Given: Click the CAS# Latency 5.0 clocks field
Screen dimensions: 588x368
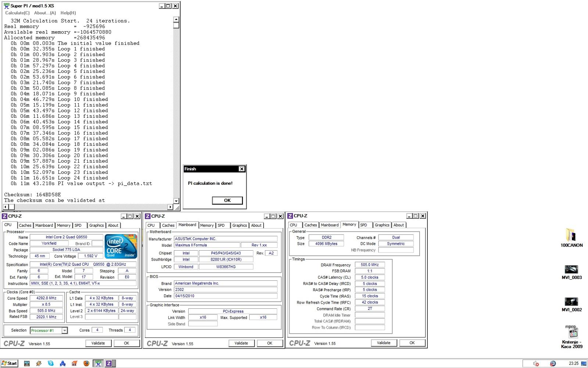Looking at the screenshot, I should click(370, 277).
